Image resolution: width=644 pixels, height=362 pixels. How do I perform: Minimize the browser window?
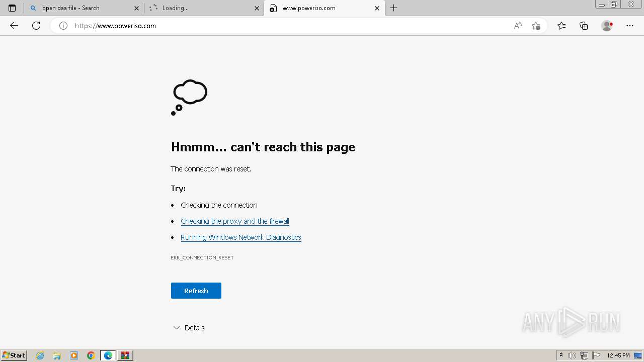pos(602,5)
